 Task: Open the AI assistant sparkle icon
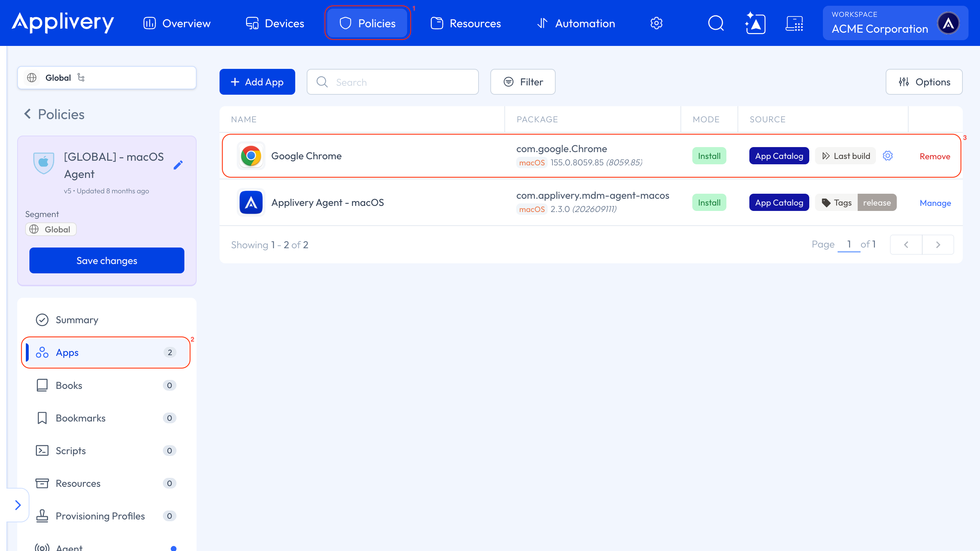click(755, 23)
